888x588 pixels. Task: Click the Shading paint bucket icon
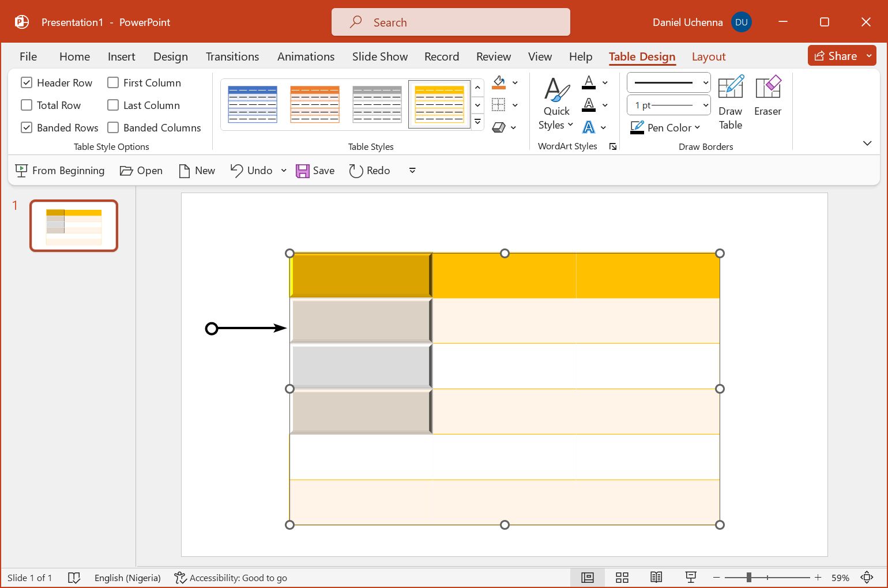[499, 82]
